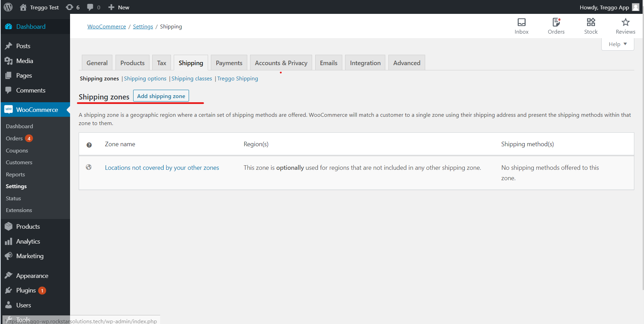Viewport: 644px width, 324px height.
Task: Open the Treggo Shipping sub-section
Action: 238,79
